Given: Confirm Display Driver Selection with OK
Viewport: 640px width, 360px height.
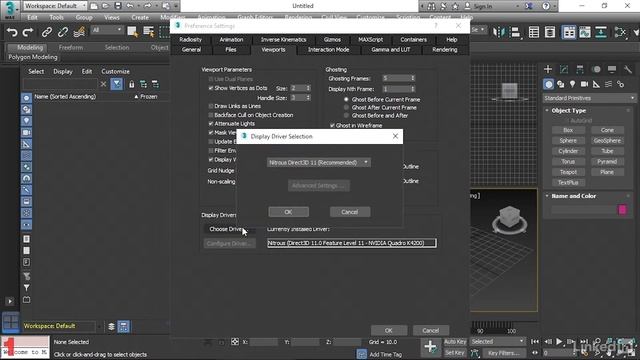Looking at the screenshot, I should tap(288, 212).
